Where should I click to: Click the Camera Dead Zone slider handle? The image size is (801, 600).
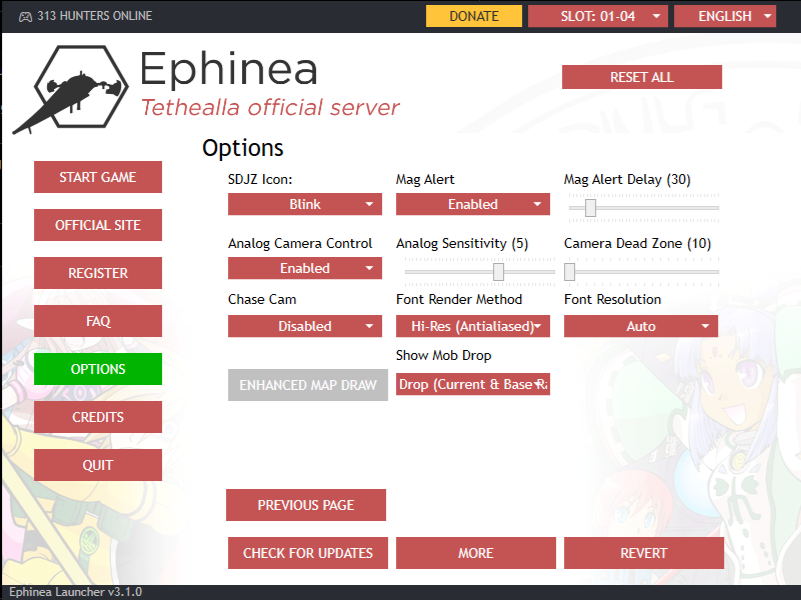point(570,272)
